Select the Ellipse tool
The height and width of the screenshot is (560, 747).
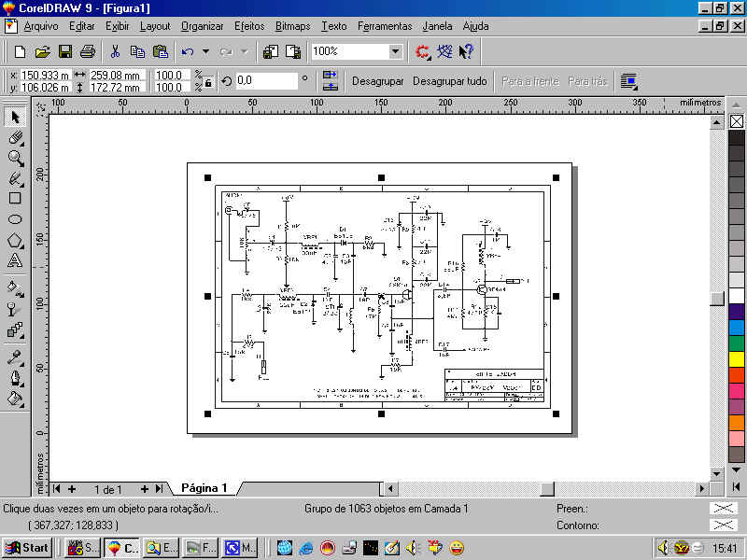coord(15,219)
